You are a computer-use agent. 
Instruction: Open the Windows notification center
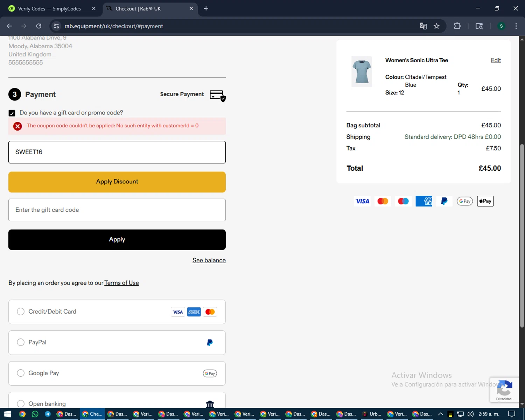[512, 414]
